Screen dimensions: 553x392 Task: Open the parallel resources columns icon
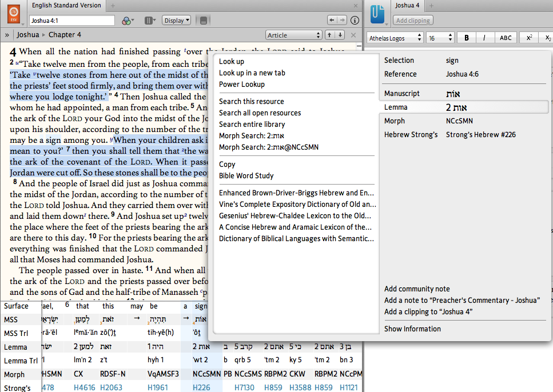click(x=150, y=21)
